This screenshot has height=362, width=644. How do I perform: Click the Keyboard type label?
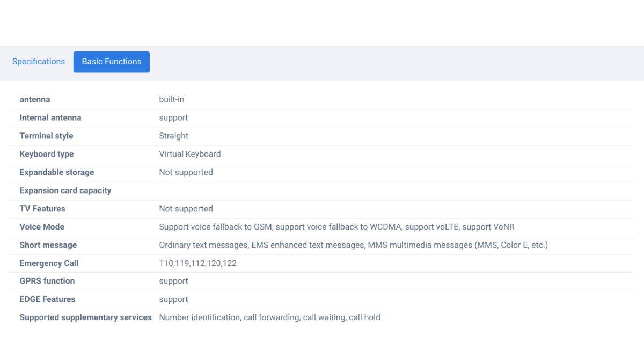[47, 154]
